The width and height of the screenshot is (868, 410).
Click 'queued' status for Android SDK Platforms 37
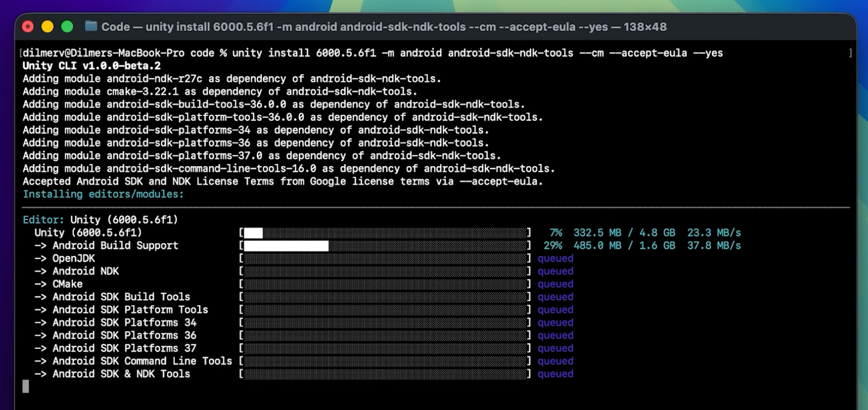tap(555, 348)
